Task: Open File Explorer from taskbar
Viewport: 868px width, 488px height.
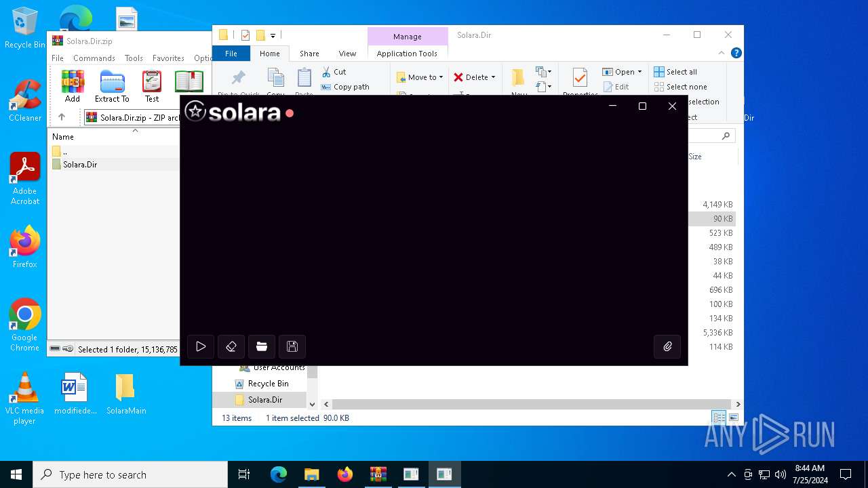Action: [312, 474]
